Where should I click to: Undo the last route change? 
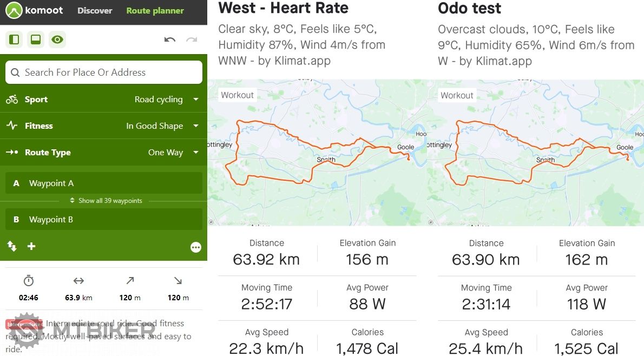(170, 40)
